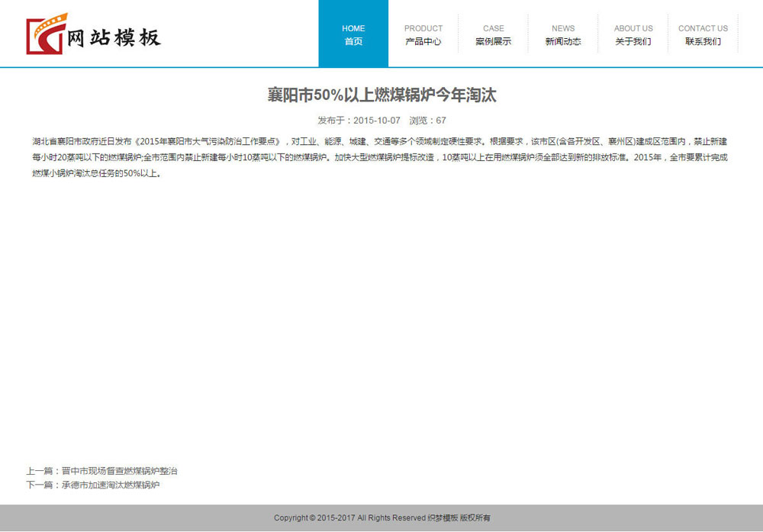Select the highlighted HOME 首页 tab
This screenshot has width=763, height=532.
coord(353,34)
